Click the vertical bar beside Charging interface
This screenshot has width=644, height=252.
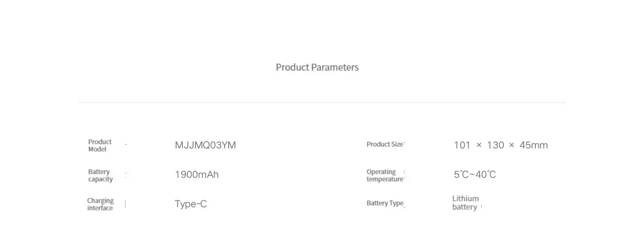(125, 204)
